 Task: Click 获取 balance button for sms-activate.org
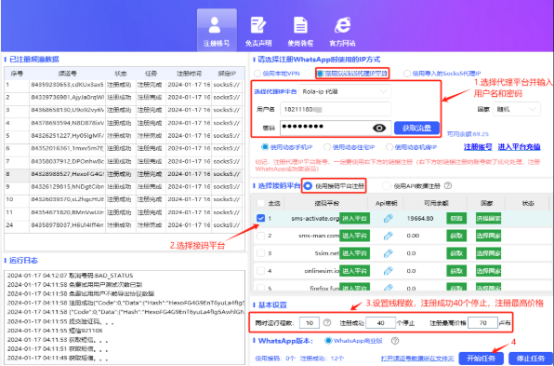click(x=456, y=218)
